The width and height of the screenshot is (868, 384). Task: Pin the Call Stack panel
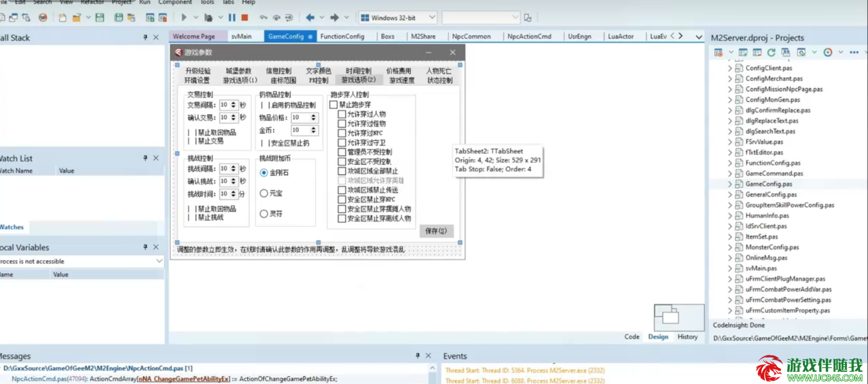(145, 37)
